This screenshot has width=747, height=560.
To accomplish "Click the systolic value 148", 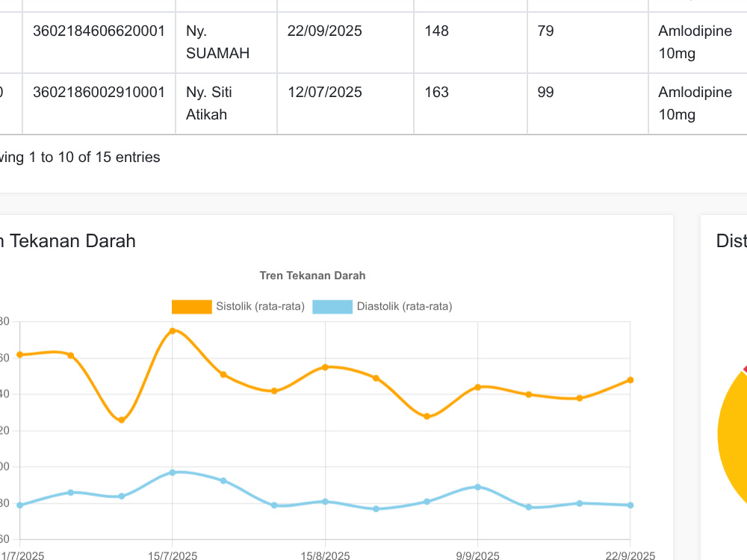I will (436, 31).
